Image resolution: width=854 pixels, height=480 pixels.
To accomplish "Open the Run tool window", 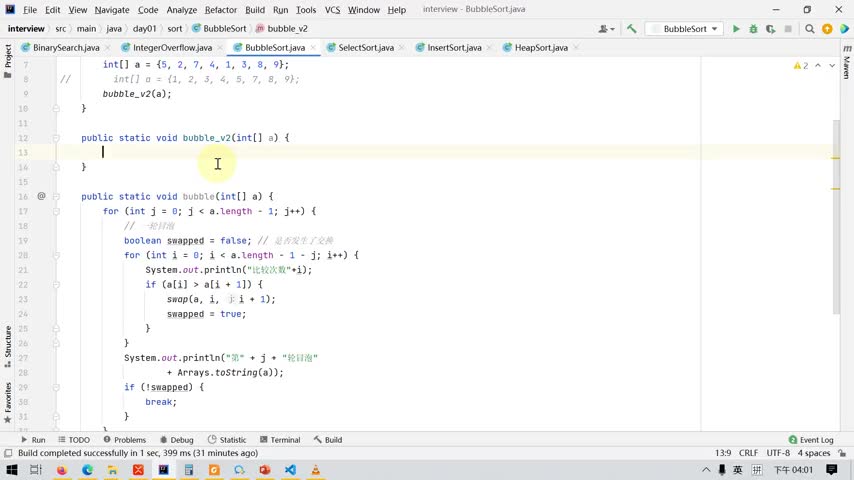I will 33,440.
